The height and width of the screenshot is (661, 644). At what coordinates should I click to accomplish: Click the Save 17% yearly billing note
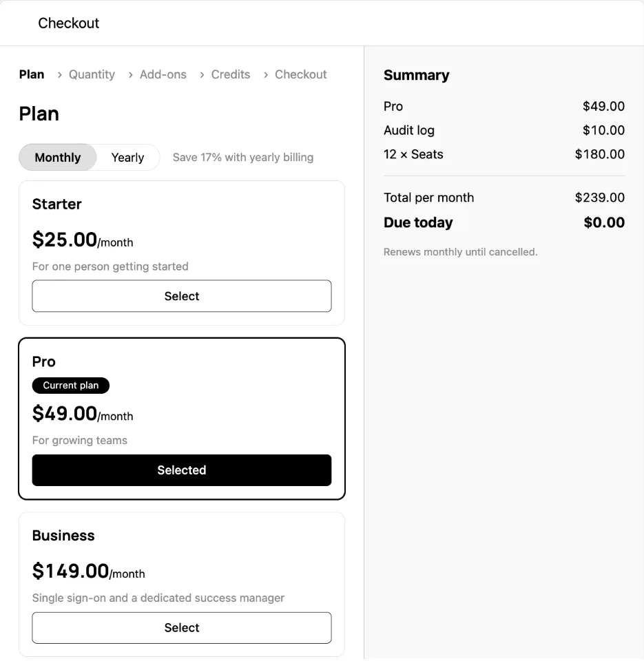pyautogui.click(x=243, y=157)
